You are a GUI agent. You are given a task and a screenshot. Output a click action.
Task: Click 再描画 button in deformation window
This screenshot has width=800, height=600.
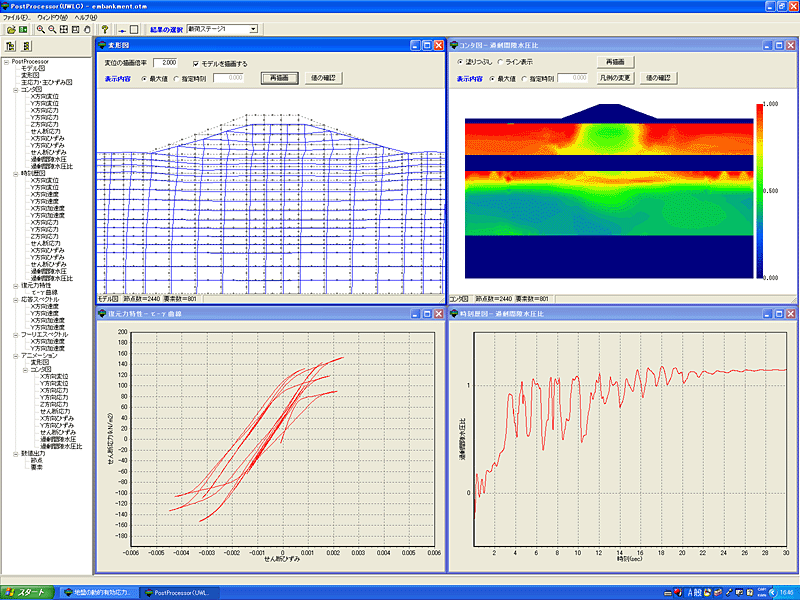280,77
